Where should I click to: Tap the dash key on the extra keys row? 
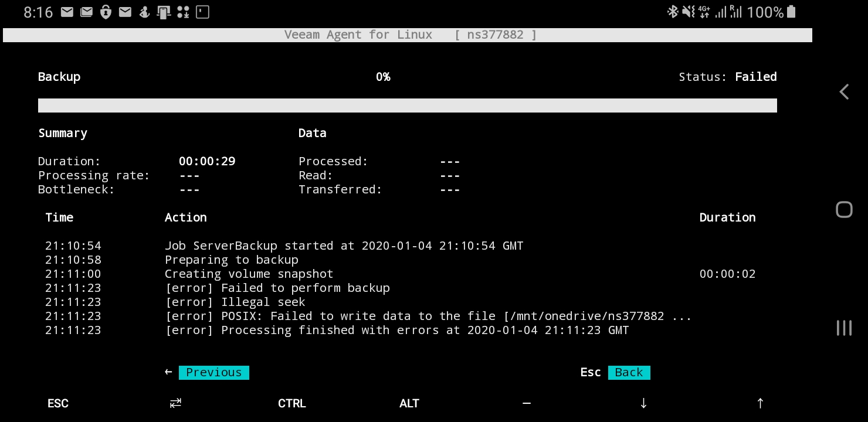click(527, 403)
